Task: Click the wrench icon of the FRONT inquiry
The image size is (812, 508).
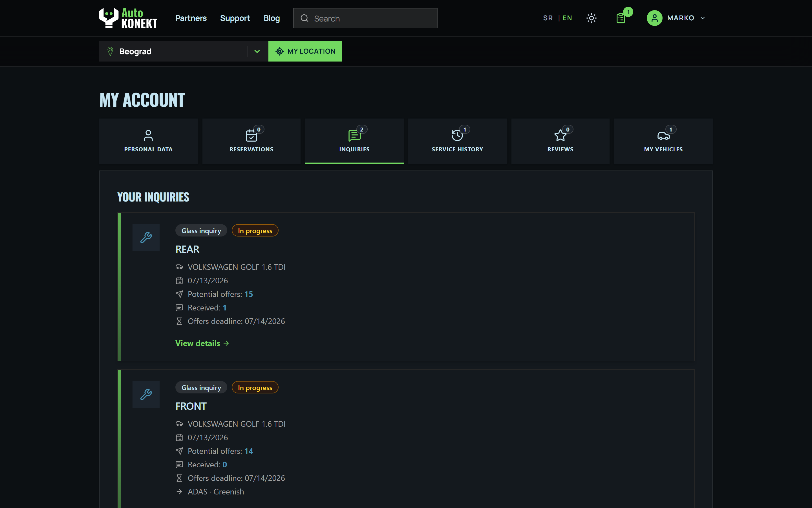Action: pos(146,395)
